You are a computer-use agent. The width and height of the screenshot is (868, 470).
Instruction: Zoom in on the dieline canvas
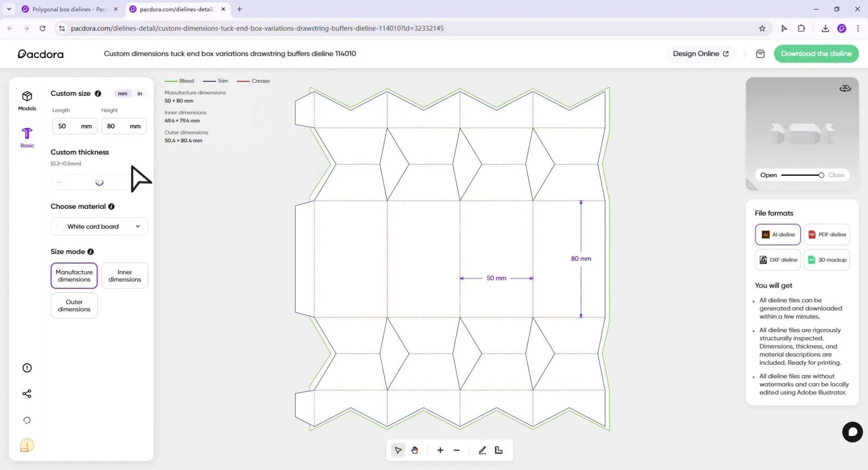pos(440,450)
